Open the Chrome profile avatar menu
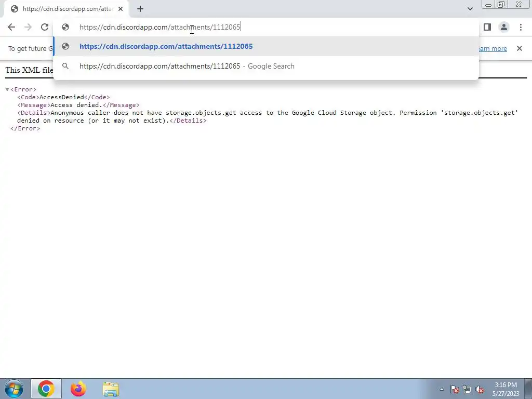The height and width of the screenshot is (399, 532). (504, 27)
